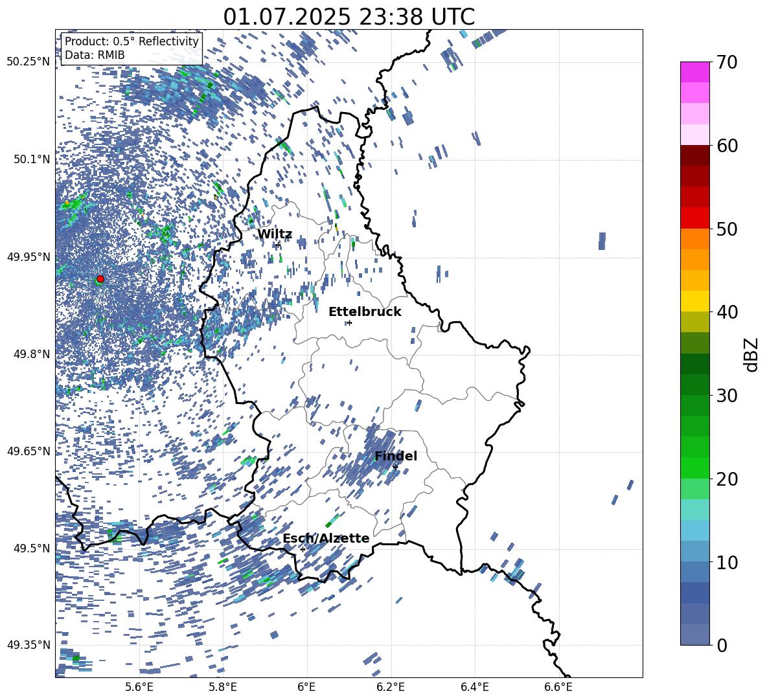Click the Product: 0.5° Reflectivity text

[132, 41]
